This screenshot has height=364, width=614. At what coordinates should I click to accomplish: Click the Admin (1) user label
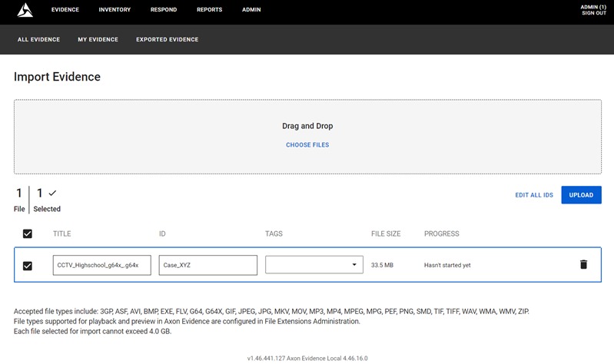point(593,7)
